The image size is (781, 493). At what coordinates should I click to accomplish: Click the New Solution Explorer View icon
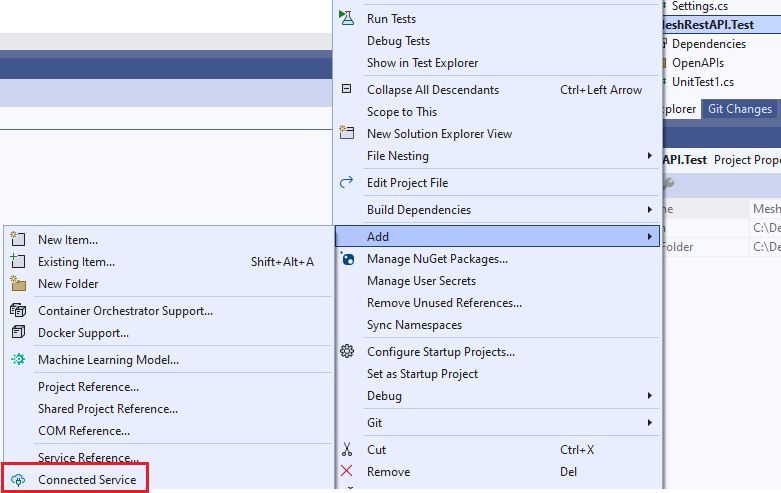[347, 132]
